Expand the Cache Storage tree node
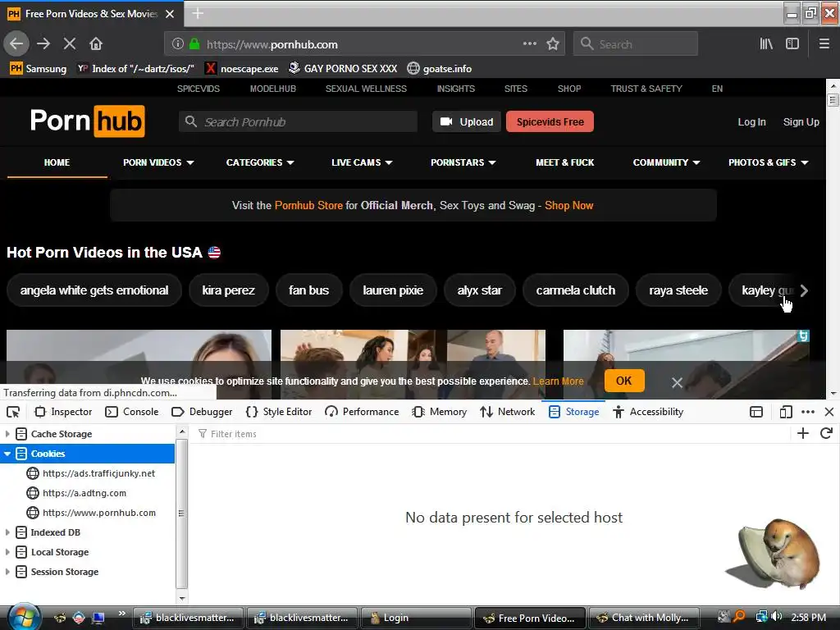Screen dimensions: 840x630 pyautogui.click(x=7, y=434)
